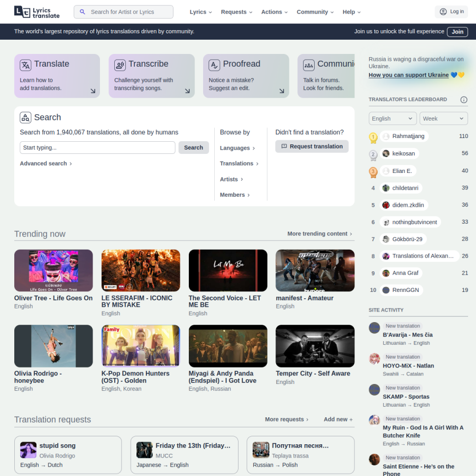
Task: Expand the Requests menu
Action: (236, 12)
